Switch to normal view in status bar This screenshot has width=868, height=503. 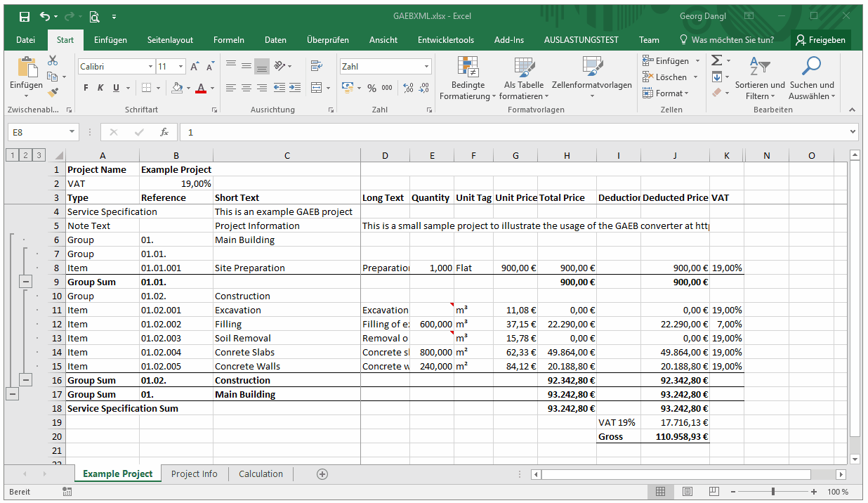point(660,492)
